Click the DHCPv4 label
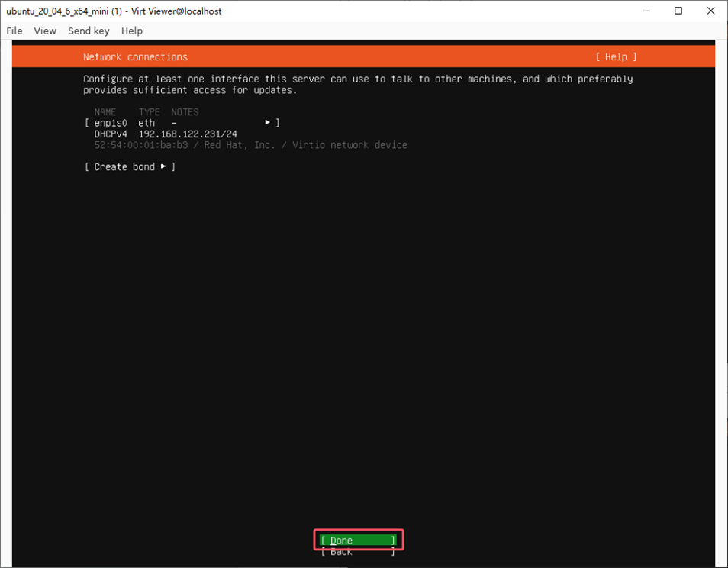 point(111,134)
